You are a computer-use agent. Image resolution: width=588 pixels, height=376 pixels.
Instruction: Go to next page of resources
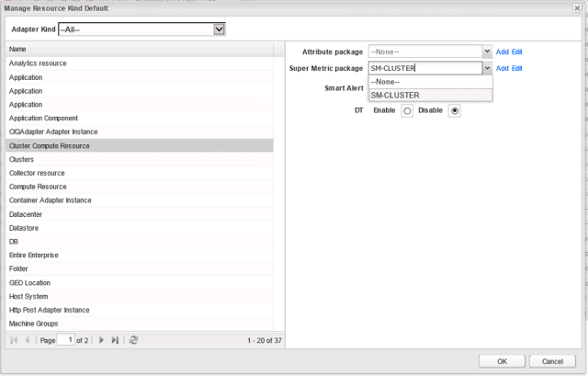pos(101,340)
